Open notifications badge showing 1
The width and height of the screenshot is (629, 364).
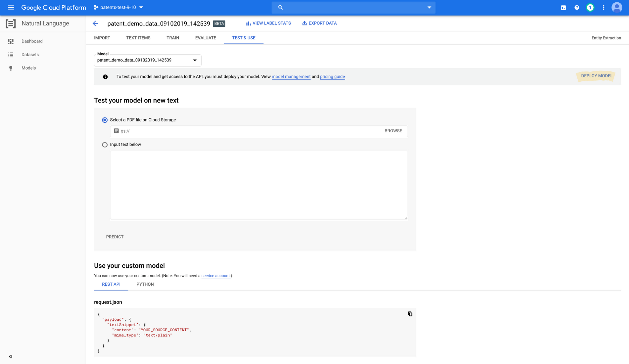coord(590,8)
